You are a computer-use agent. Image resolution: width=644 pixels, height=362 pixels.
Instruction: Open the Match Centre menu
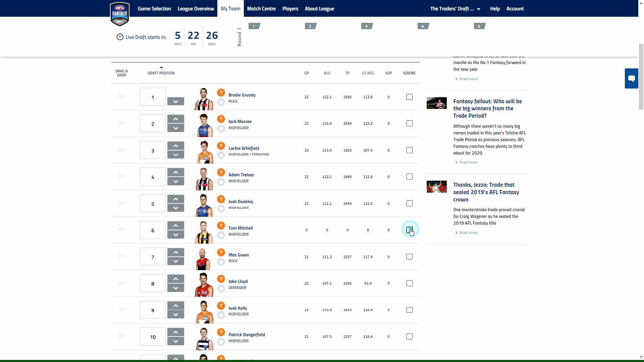261,9
